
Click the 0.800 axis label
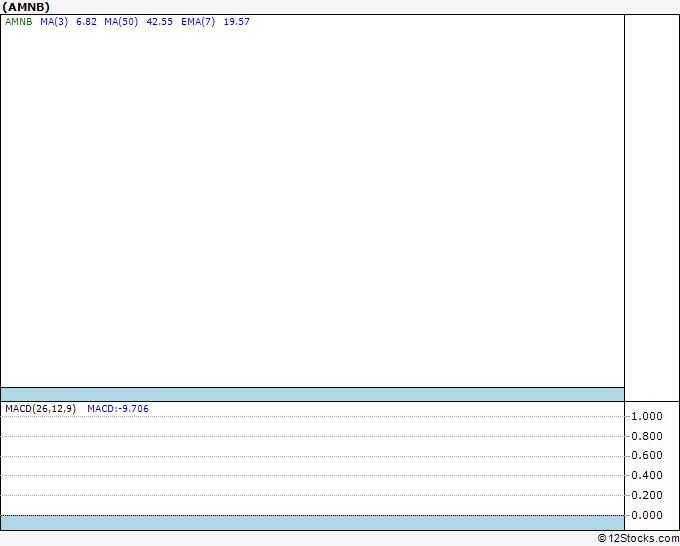click(x=647, y=436)
